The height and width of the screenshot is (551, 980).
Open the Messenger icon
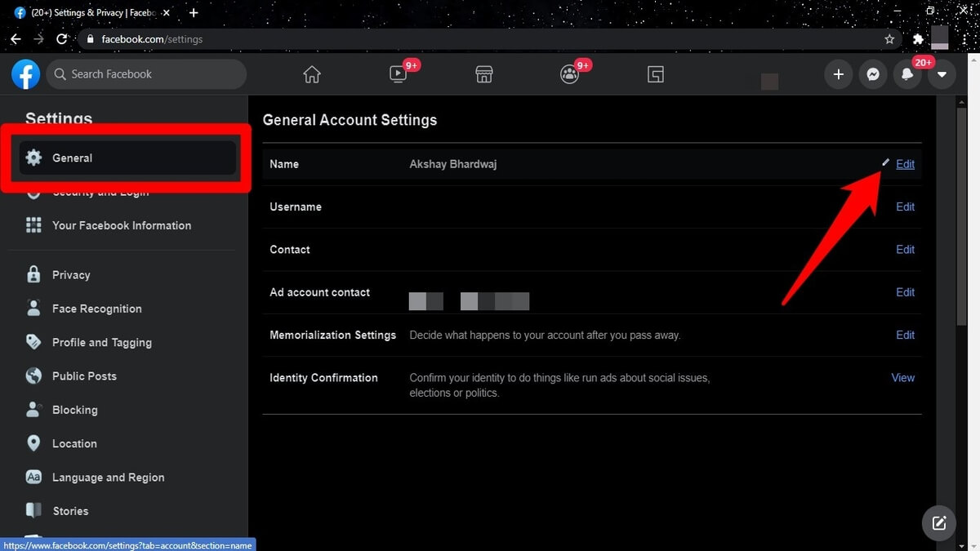[873, 74]
